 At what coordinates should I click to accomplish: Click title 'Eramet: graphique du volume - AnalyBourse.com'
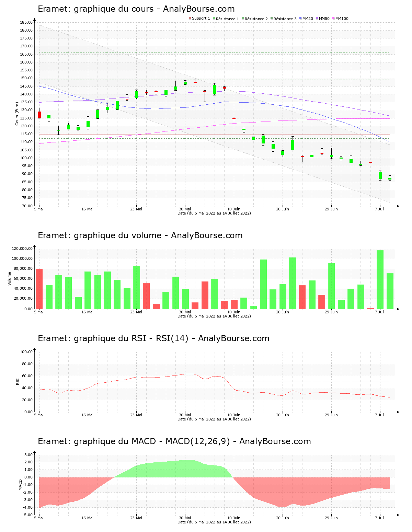[140, 235]
